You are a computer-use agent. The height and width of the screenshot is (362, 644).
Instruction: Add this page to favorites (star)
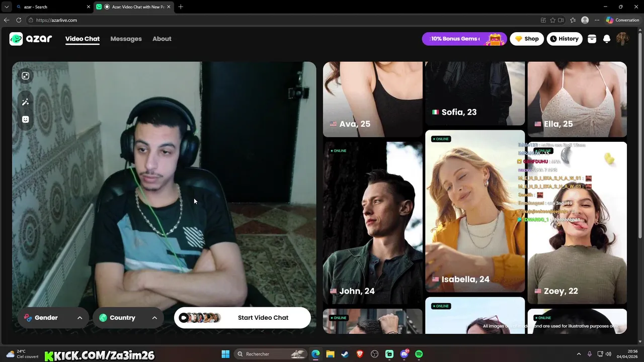click(552, 20)
